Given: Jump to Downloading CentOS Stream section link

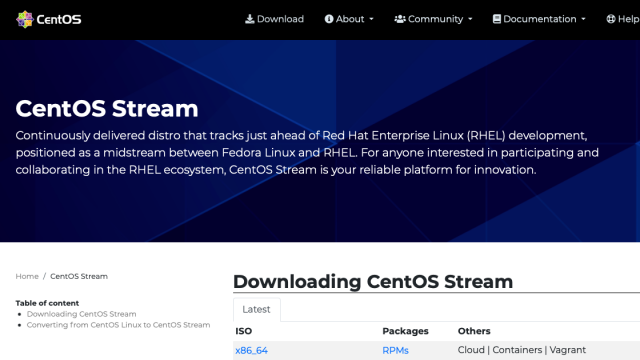Looking at the screenshot, I should pyautogui.click(x=82, y=314).
